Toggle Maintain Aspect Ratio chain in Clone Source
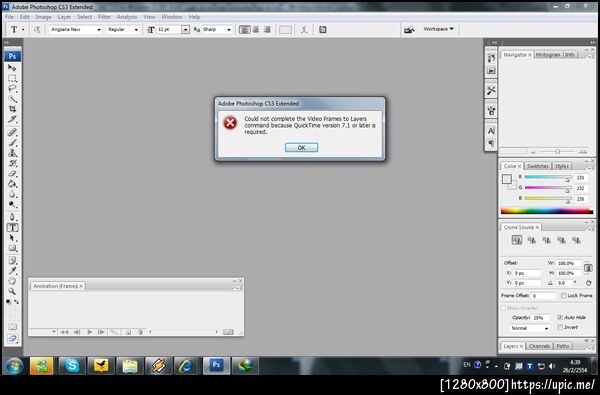Viewport: 600px width, 395px height. pos(588,268)
